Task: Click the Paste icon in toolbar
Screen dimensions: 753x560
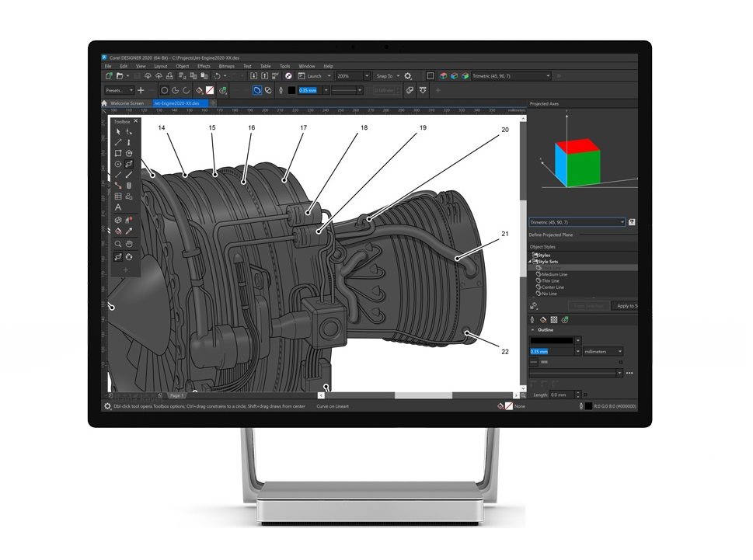Action: coord(204,76)
